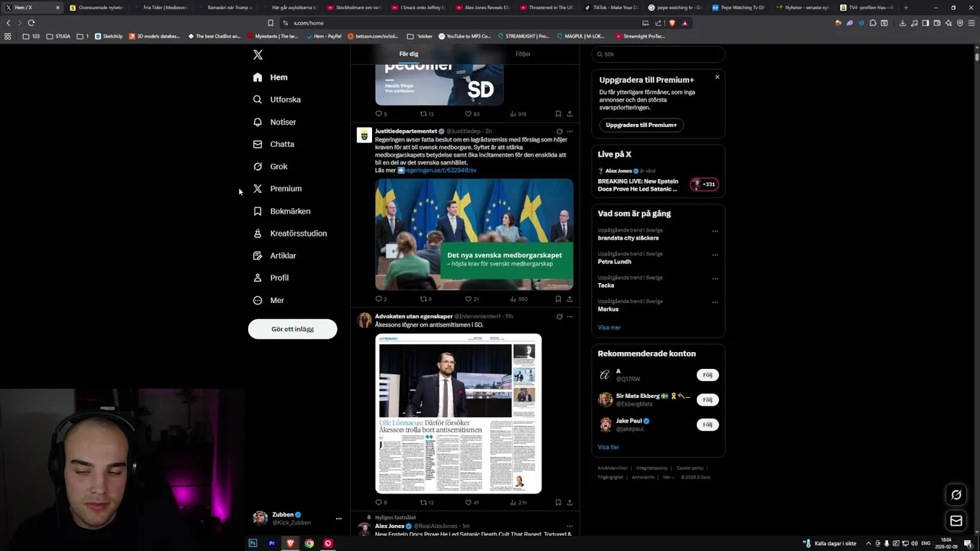The width and height of the screenshot is (980, 551).
Task: Open Bokmärken bookmarks
Action: (x=282, y=211)
